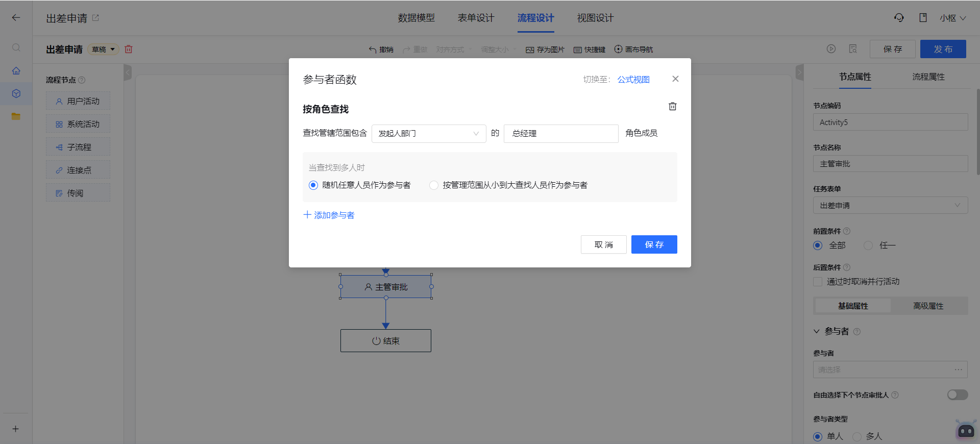Click dialog's blue 保存 button

(x=654, y=244)
